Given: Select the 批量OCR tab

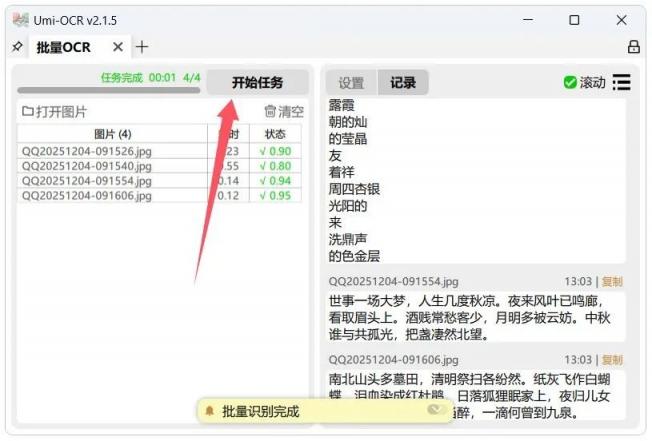Looking at the screenshot, I should (63, 47).
